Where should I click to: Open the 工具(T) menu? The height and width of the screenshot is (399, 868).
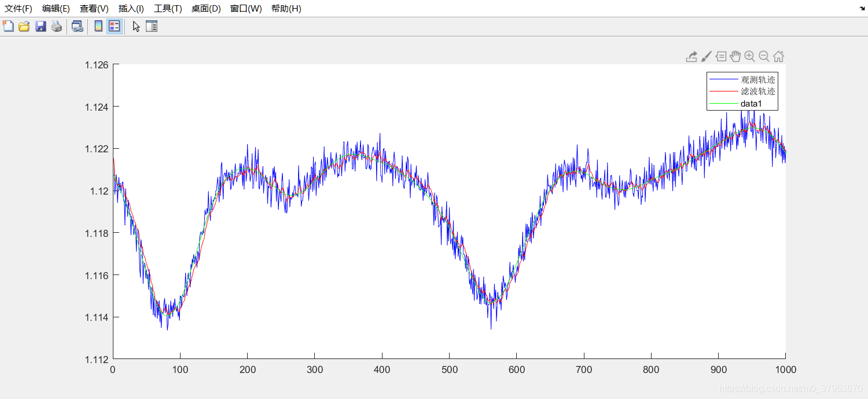[168, 9]
